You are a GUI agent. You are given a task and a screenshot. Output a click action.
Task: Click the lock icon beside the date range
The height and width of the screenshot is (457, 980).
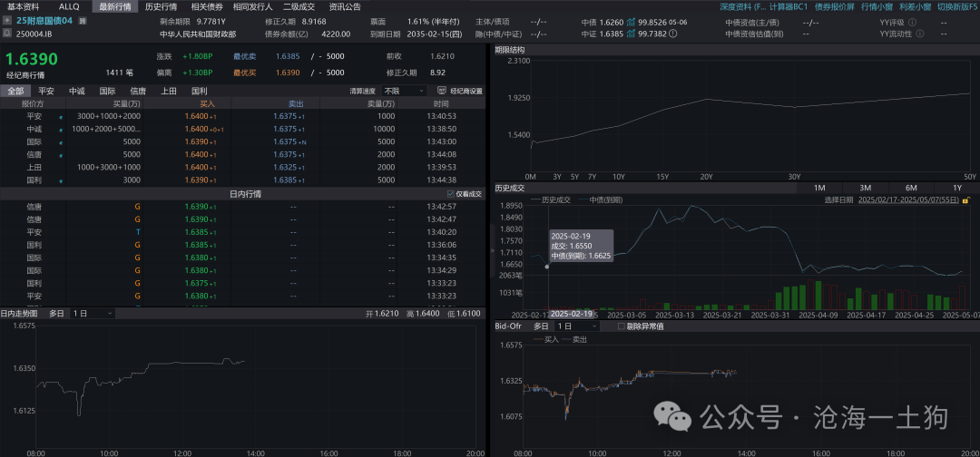(966, 199)
